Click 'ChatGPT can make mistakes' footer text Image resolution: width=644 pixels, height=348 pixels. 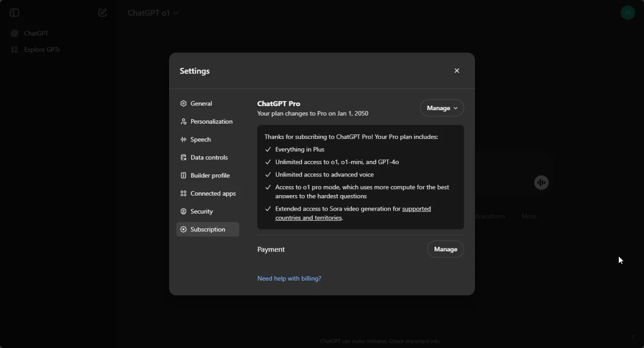pos(380,341)
